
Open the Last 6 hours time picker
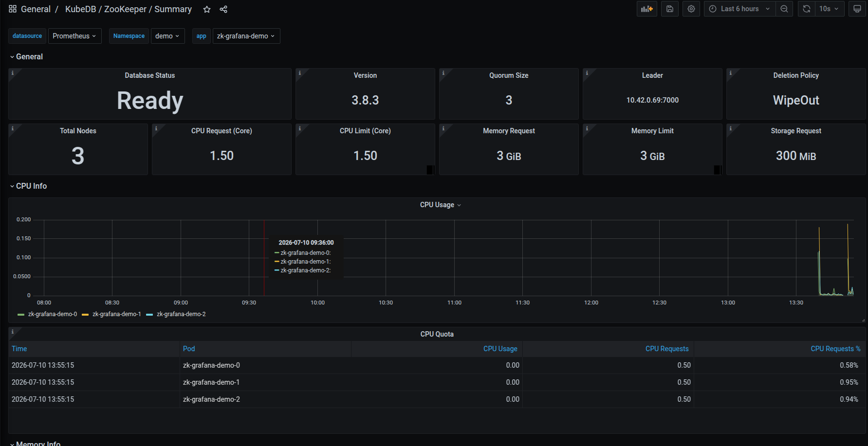(x=740, y=9)
